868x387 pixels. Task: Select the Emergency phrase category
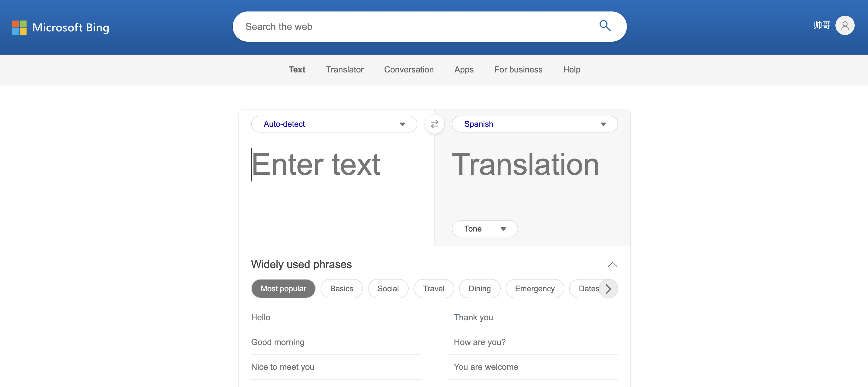pyautogui.click(x=535, y=289)
